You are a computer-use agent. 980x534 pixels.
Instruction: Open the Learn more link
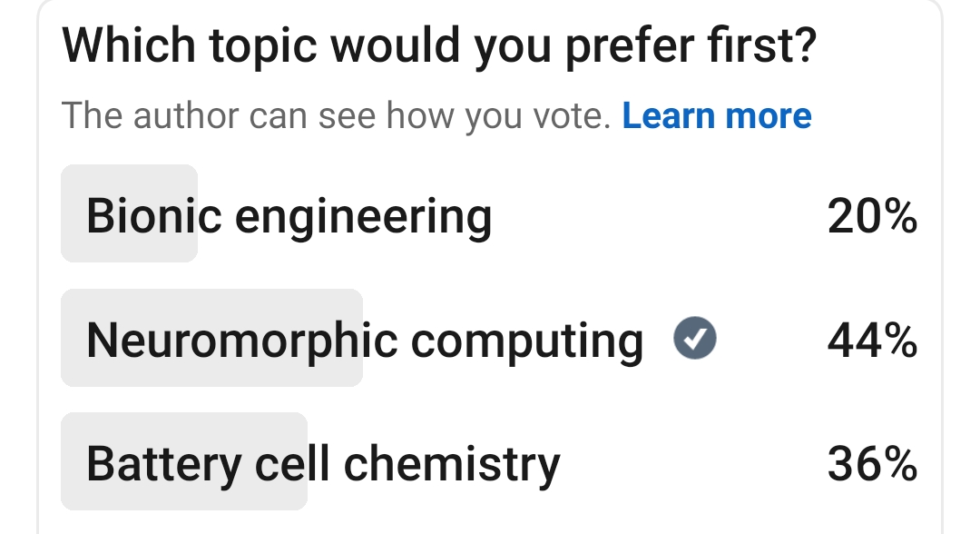click(717, 116)
